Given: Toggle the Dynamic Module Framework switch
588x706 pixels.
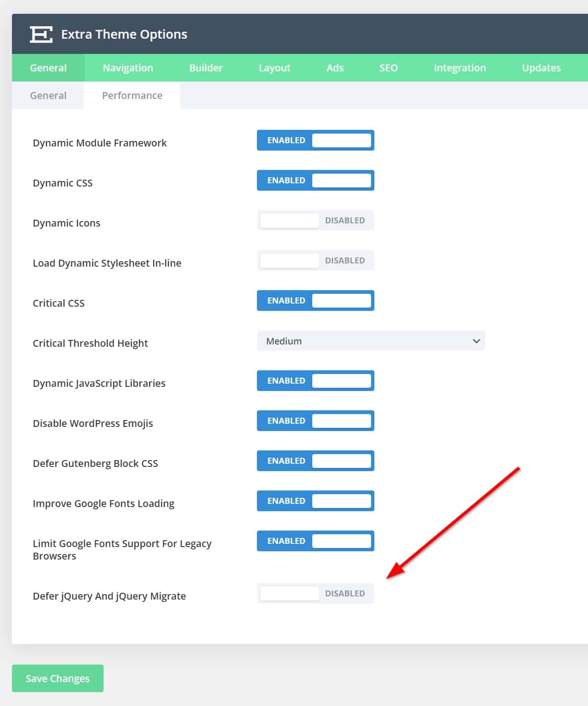Looking at the screenshot, I should point(315,140).
